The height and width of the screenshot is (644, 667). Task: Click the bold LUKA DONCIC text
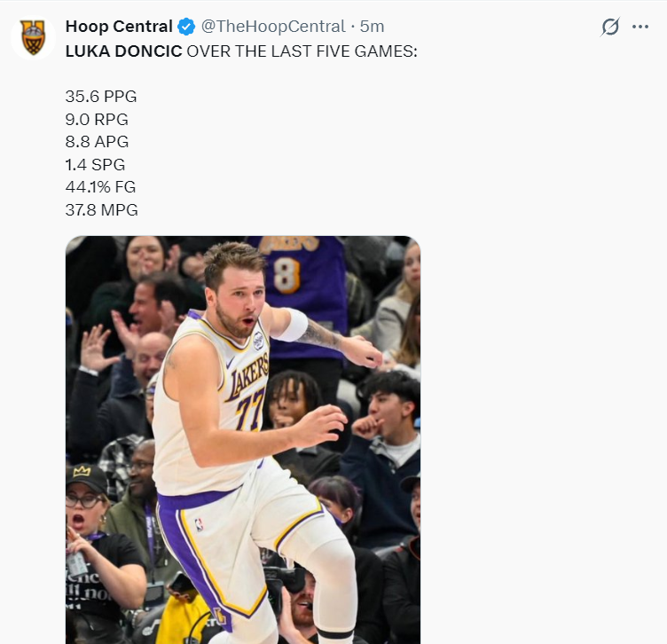(124, 51)
